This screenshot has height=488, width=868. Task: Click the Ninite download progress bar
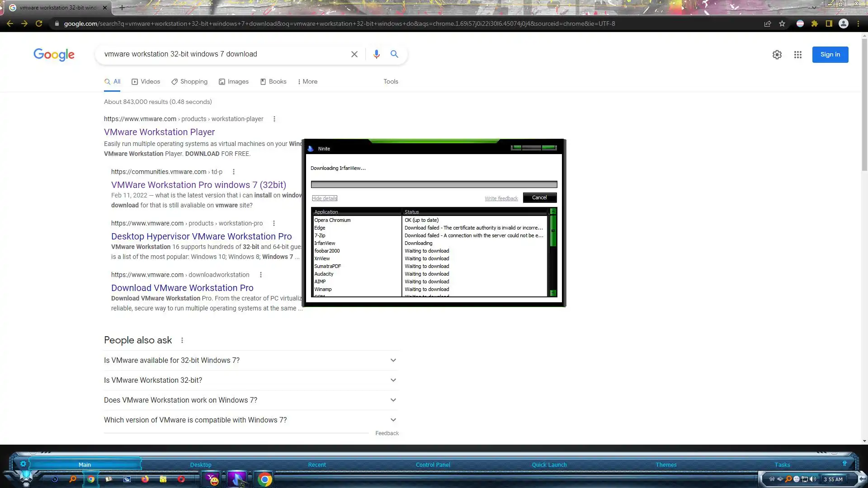coord(434,184)
